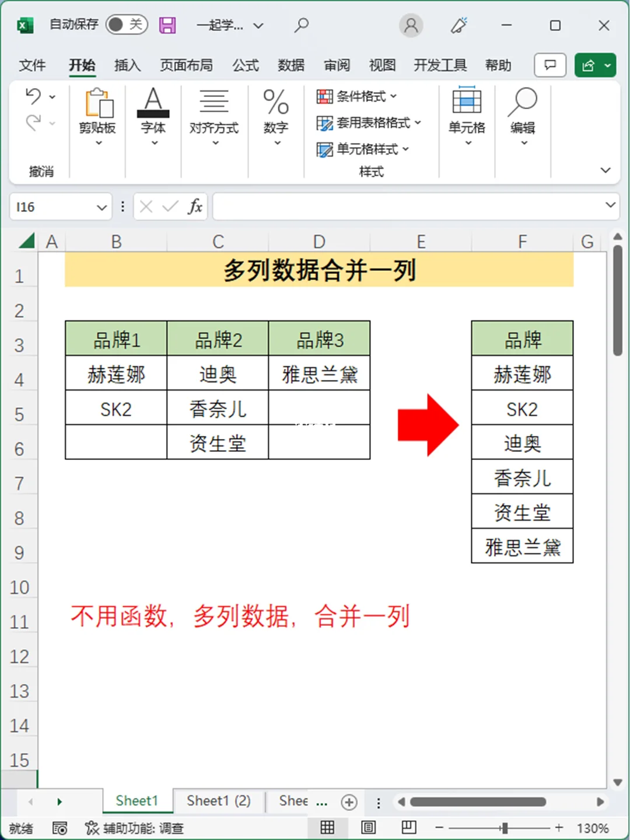Click the macro recording status icon
630x840 pixels.
(x=60, y=828)
